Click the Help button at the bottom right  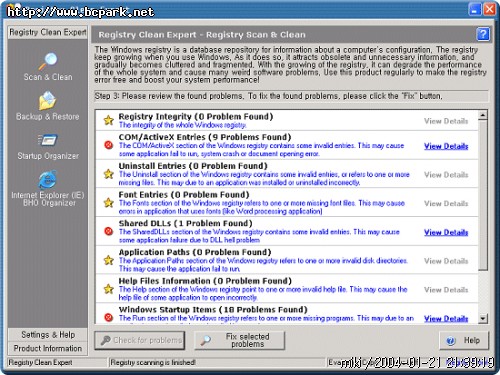pyautogui.click(x=464, y=341)
